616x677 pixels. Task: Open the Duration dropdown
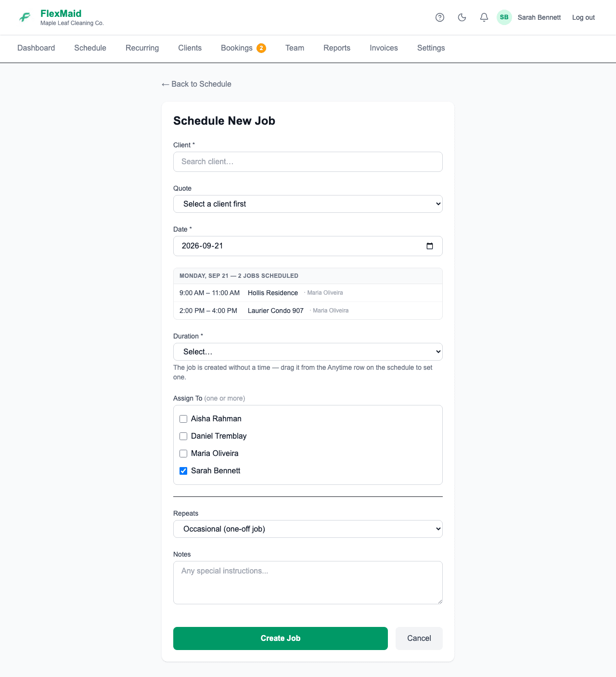[308, 352]
